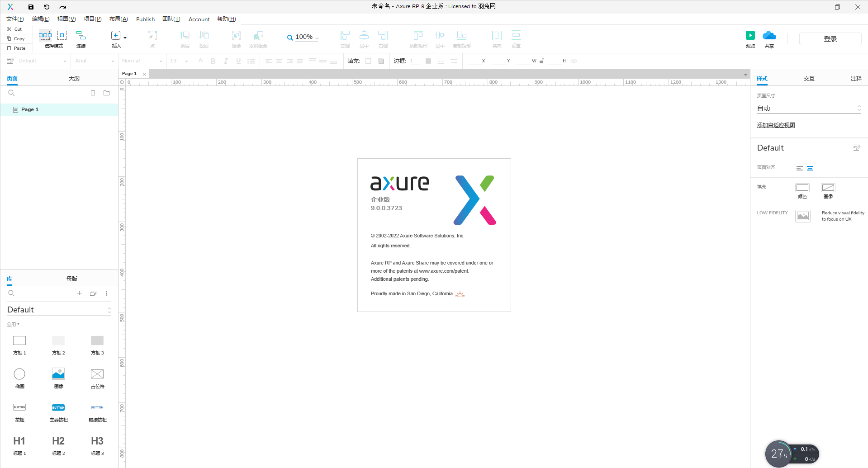Click the 登录 login button

[830, 39]
